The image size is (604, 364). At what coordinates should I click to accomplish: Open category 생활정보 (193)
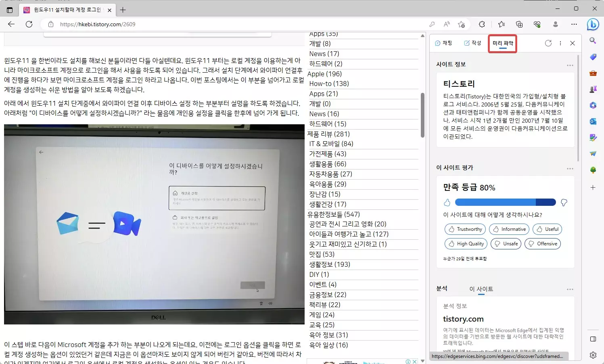pos(330,264)
